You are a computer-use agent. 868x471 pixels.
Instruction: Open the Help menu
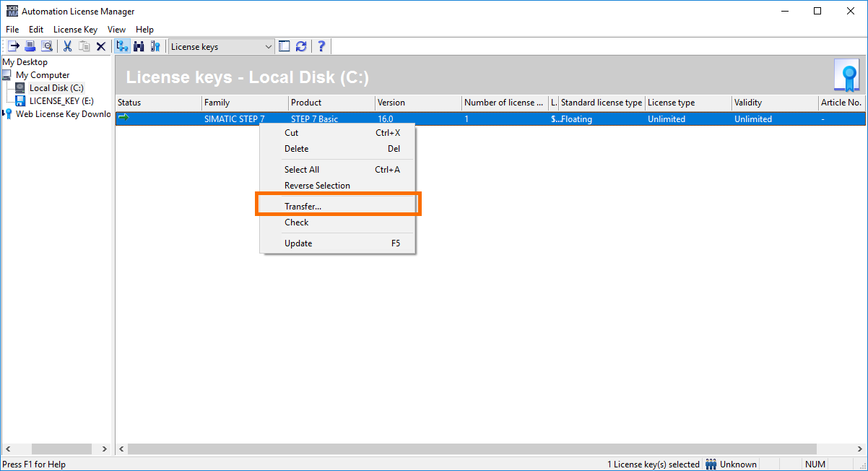pyautogui.click(x=144, y=30)
